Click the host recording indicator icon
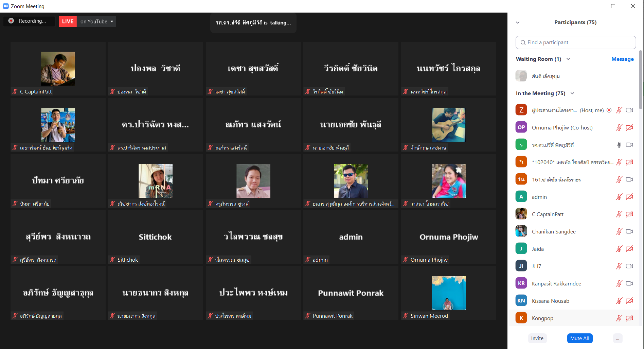This screenshot has width=644, height=349. tap(609, 110)
